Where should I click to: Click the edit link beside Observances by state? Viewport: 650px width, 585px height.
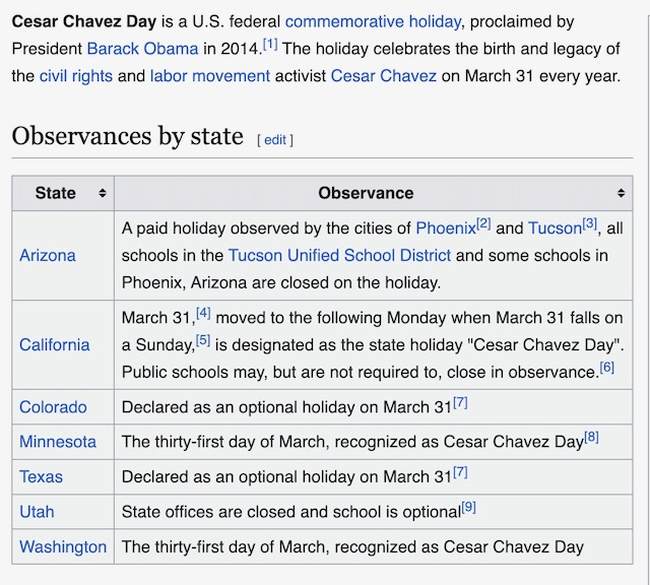point(275,140)
